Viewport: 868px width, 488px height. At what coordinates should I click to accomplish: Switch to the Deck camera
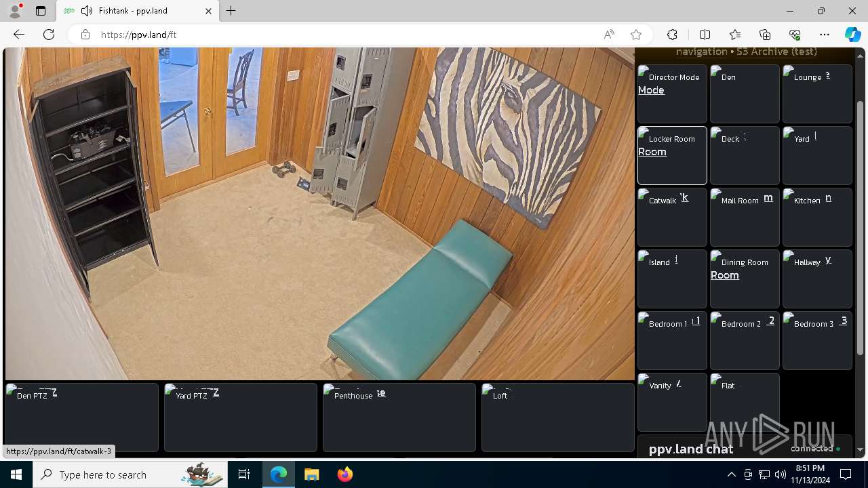click(745, 155)
